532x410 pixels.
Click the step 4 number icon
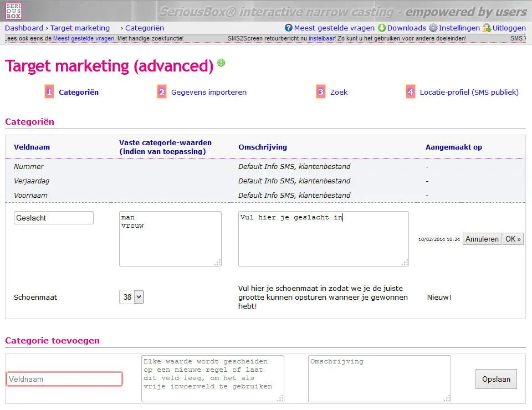(410, 92)
